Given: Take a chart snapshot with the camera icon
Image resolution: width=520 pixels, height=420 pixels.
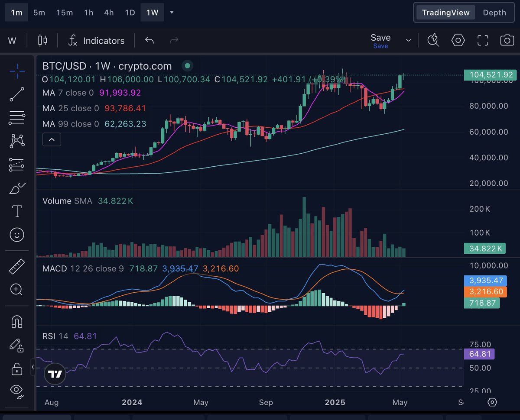Looking at the screenshot, I should [507, 40].
